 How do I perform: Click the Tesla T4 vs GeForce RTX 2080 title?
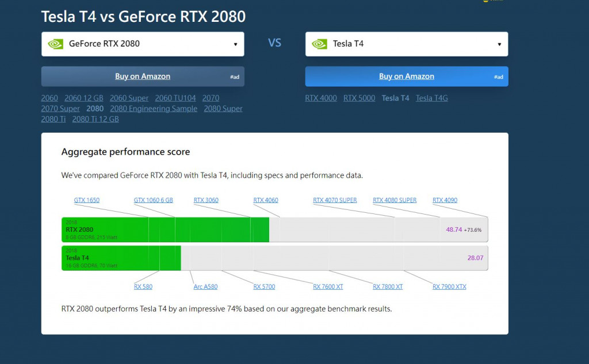[x=143, y=17]
